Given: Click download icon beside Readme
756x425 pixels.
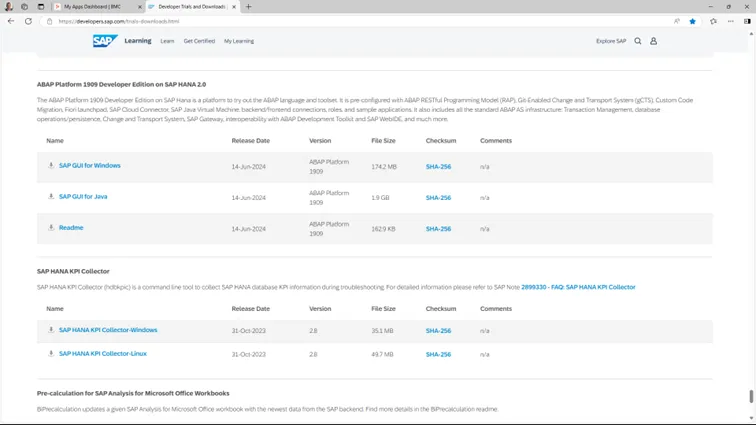Looking at the screenshot, I should point(51,227).
